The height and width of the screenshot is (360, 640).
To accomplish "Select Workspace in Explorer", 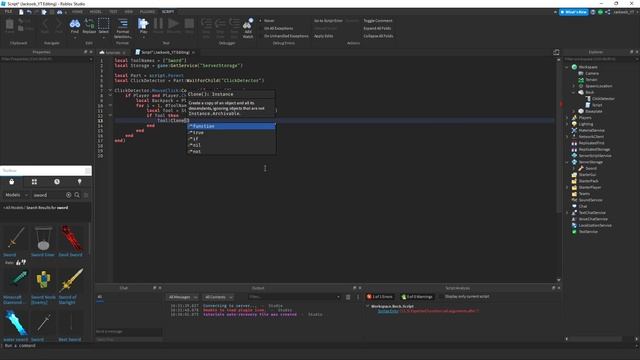I will click(588, 67).
